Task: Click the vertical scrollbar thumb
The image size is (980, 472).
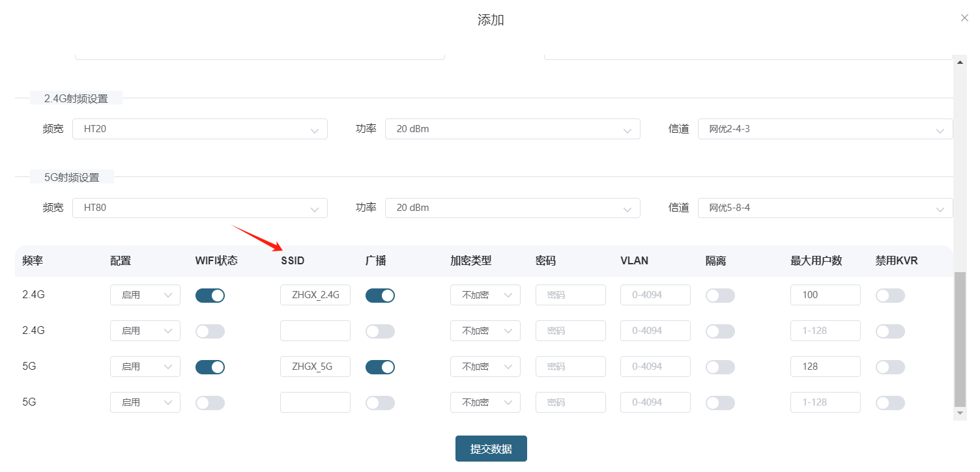Action: tap(959, 339)
